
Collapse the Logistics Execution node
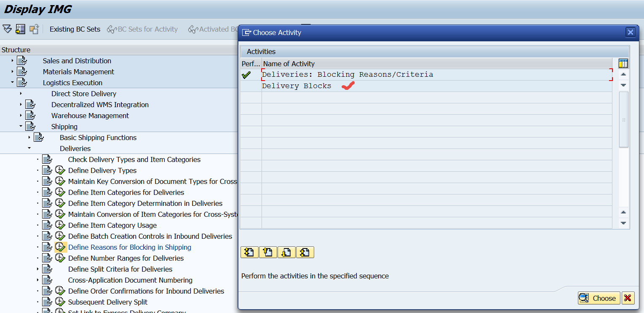(12, 83)
